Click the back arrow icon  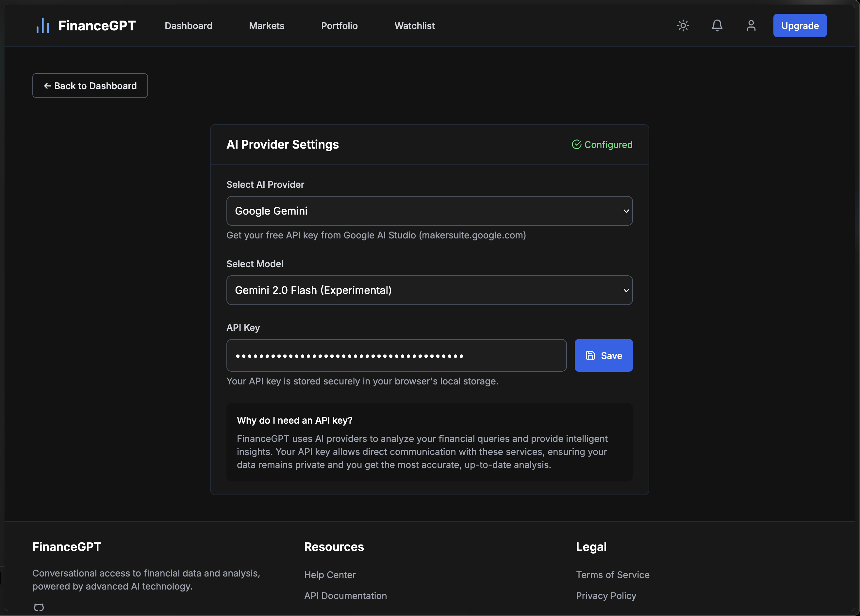pos(47,86)
